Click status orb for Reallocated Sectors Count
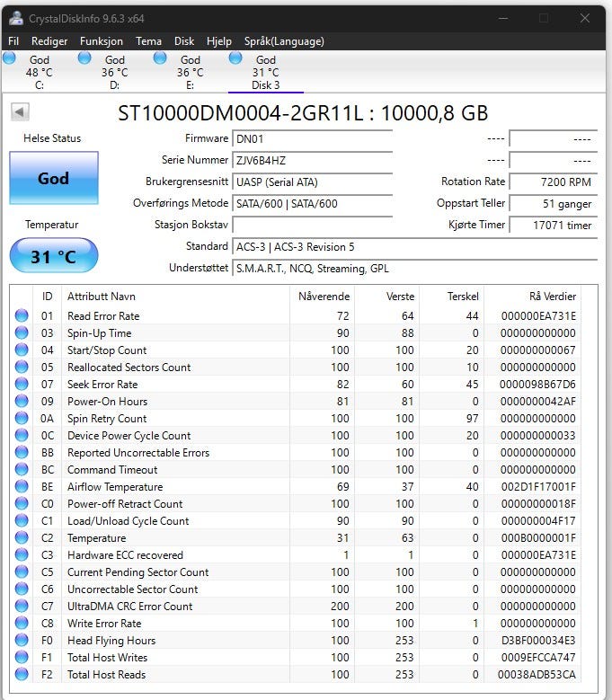 tap(22, 368)
